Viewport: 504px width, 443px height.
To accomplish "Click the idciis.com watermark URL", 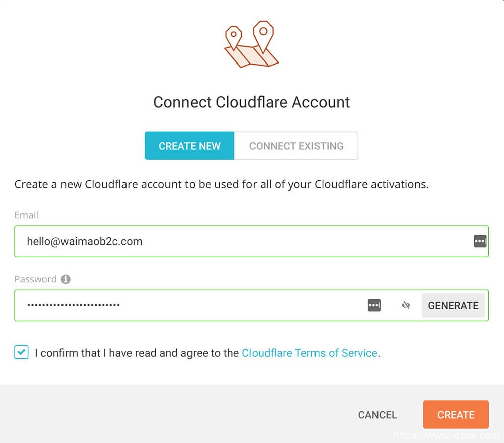I will click(x=446, y=435).
